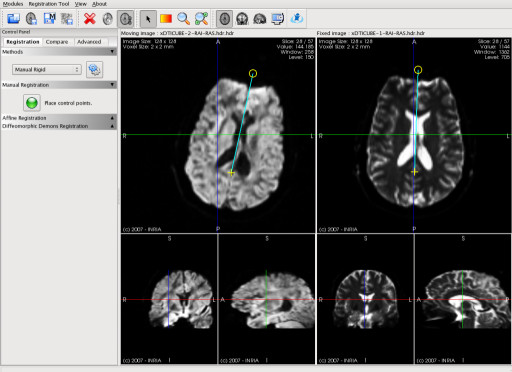Open the blue folder load-image icon
This screenshot has width=512, height=372.
click(x=13, y=18)
